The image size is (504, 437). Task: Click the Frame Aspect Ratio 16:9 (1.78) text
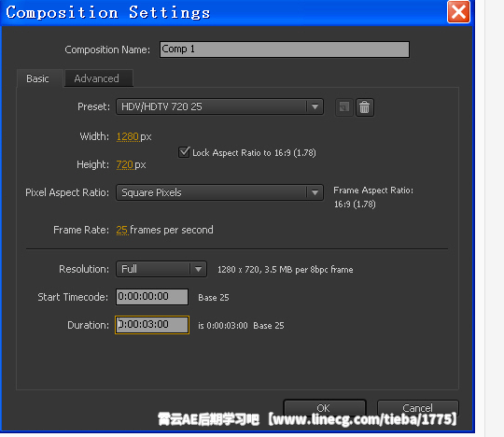click(x=355, y=204)
